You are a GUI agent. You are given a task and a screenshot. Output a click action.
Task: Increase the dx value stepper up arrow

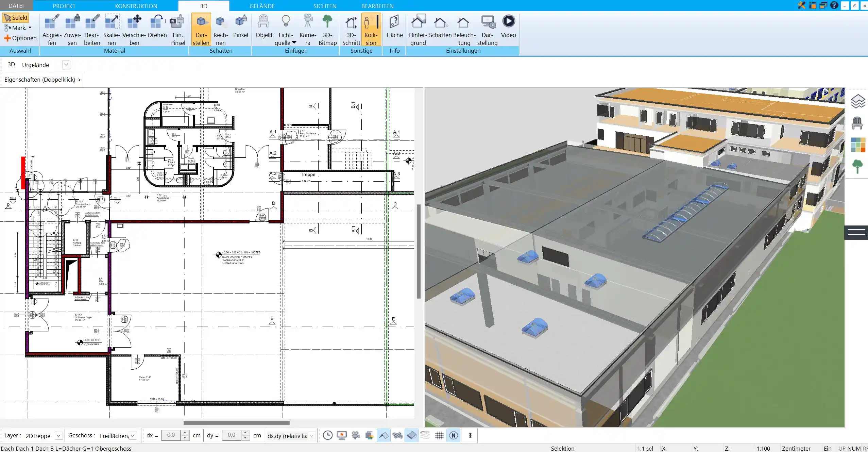(185, 433)
